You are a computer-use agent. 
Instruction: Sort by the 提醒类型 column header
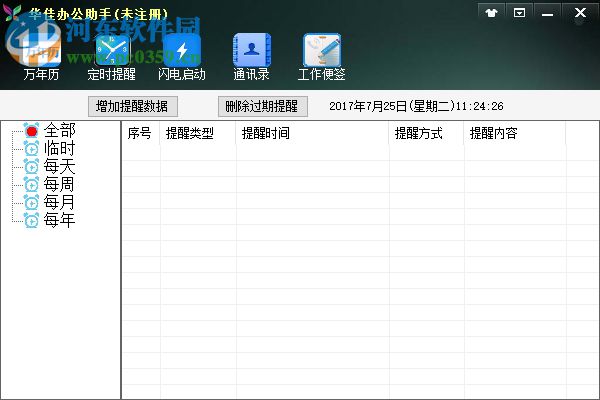tap(198, 133)
